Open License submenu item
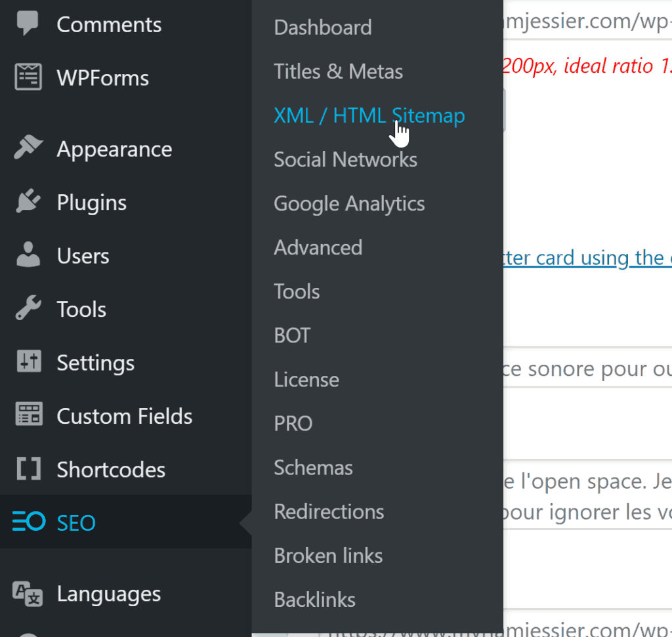672x637 pixels. coord(306,380)
